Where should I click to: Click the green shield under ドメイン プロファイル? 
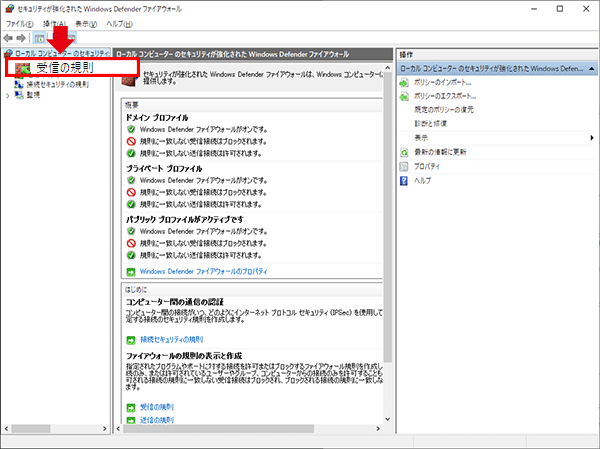click(x=131, y=129)
